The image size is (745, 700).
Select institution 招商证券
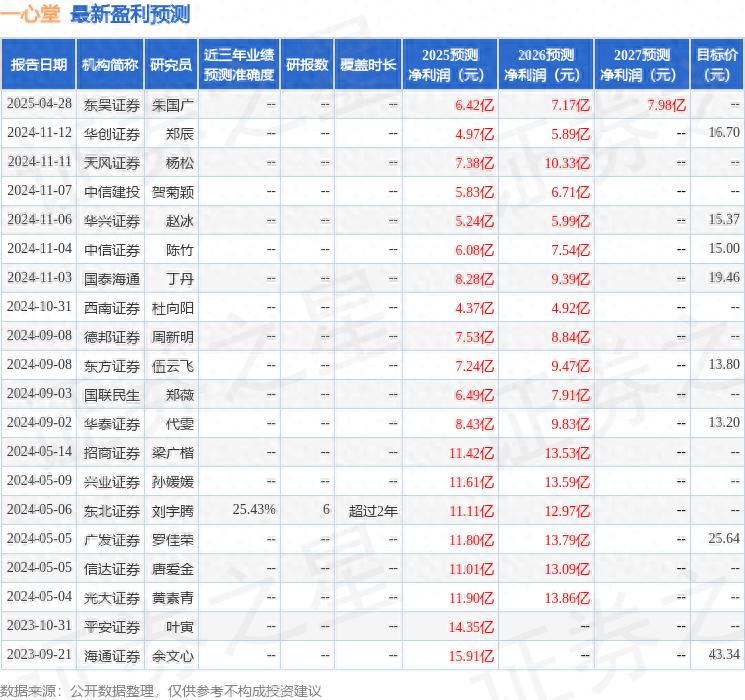(x=112, y=453)
